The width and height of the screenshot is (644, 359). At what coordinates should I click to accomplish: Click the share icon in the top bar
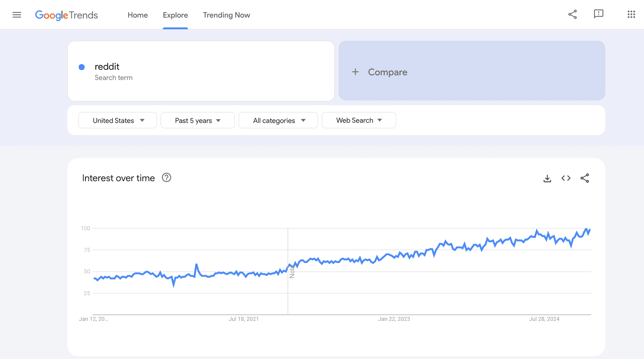(573, 15)
